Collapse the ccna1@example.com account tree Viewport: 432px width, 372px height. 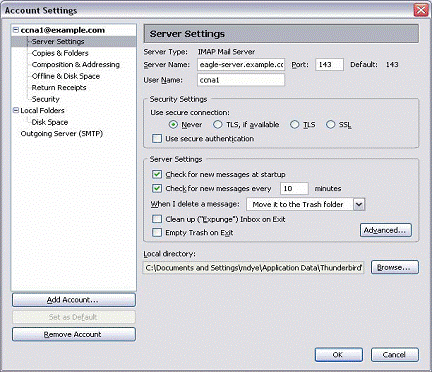[16, 30]
